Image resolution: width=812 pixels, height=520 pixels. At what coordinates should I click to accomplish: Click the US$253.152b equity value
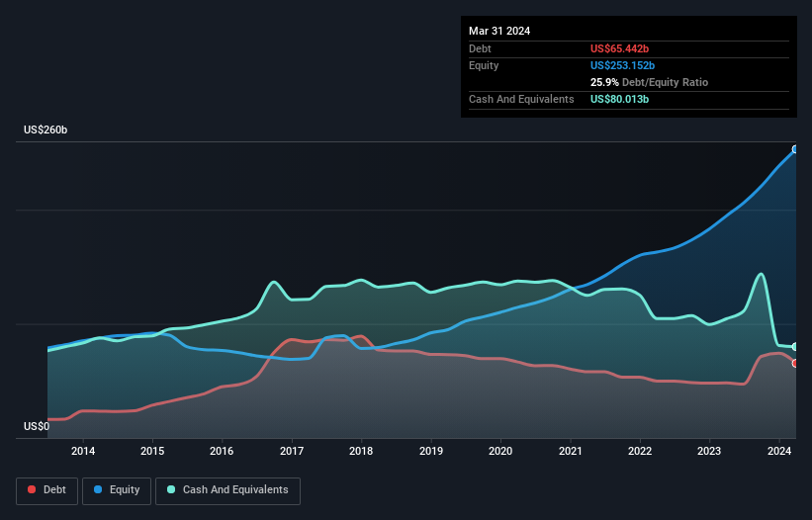click(622, 65)
